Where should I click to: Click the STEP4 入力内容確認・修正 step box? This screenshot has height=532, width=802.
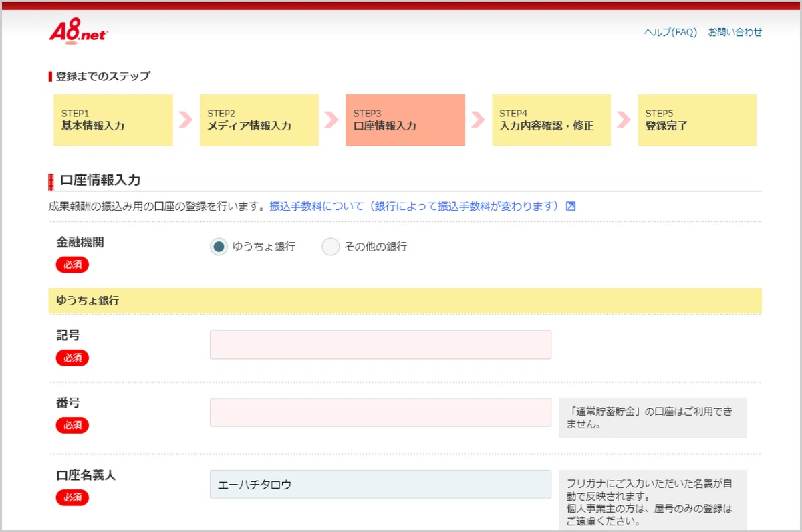[x=551, y=120]
